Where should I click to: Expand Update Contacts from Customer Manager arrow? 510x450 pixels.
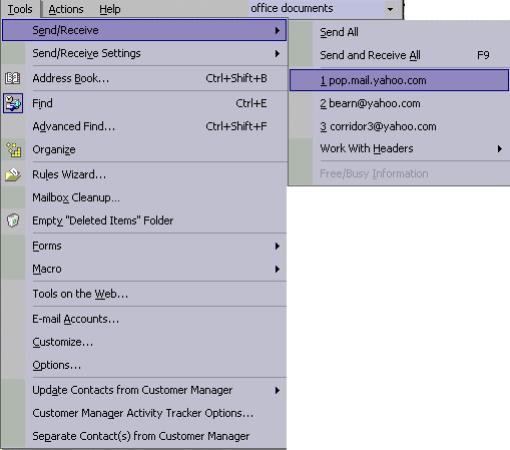(277, 390)
